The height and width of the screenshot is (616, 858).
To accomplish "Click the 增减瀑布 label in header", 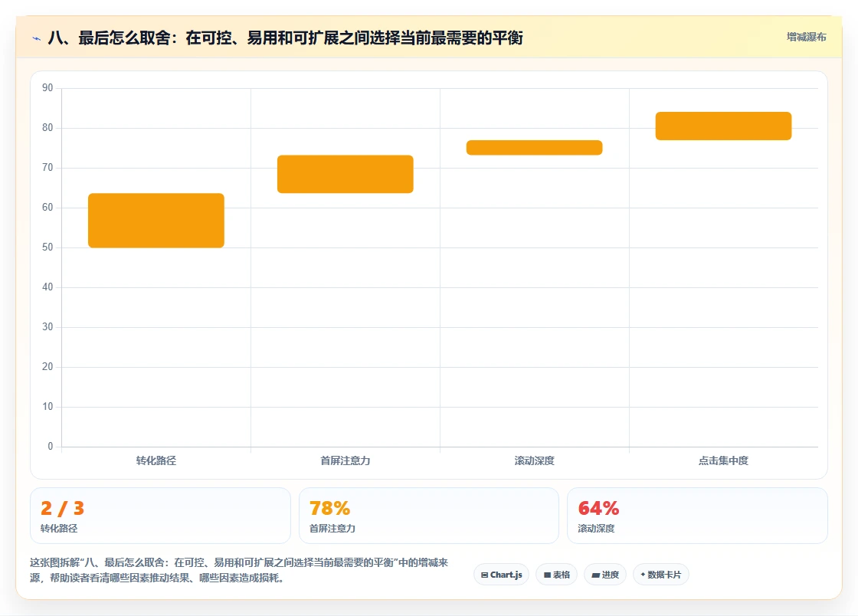I will (807, 38).
